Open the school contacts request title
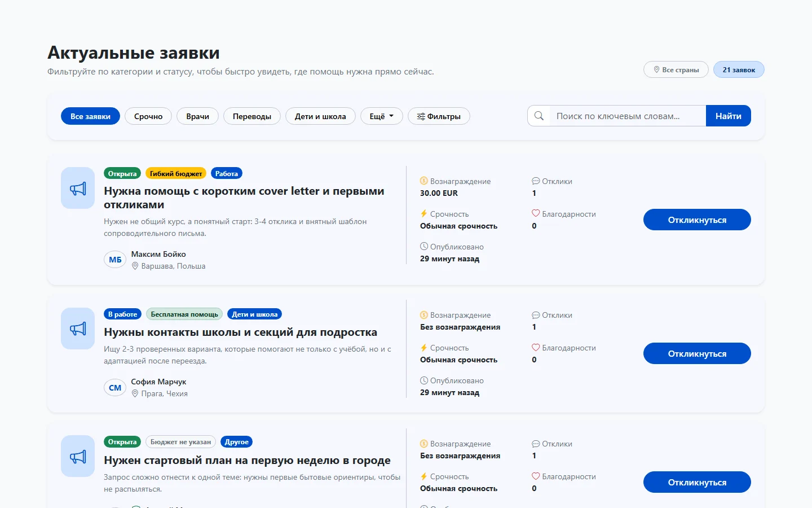 pyautogui.click(x=240, y=332)
